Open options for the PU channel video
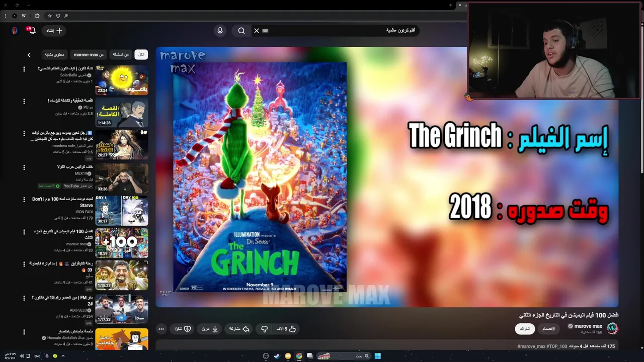 (x=24, y=101)
